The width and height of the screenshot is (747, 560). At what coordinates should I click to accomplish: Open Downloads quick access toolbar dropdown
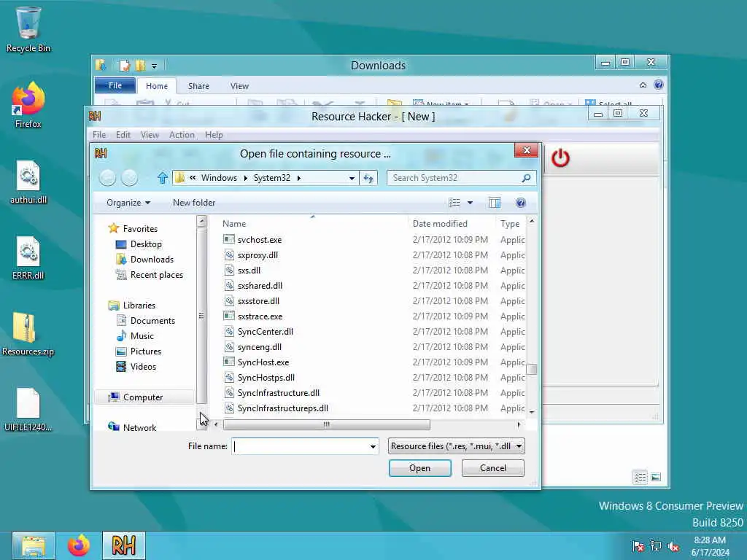pos(154,66)
